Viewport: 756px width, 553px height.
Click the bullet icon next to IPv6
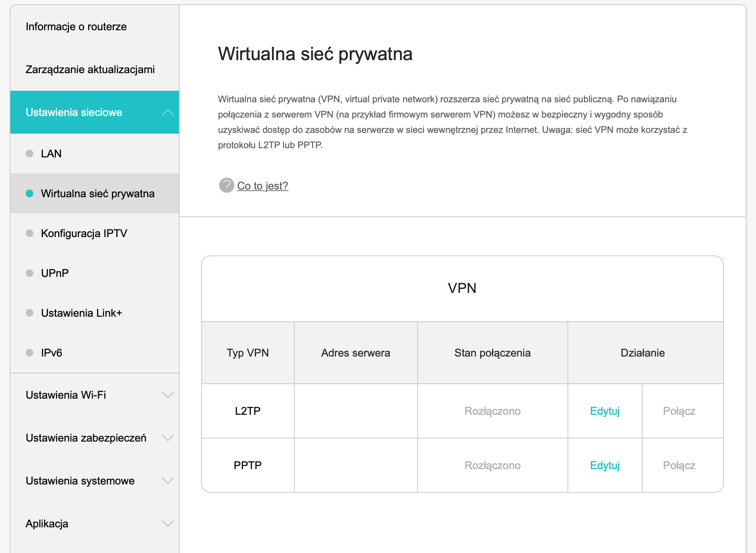[x=30, y=353]
